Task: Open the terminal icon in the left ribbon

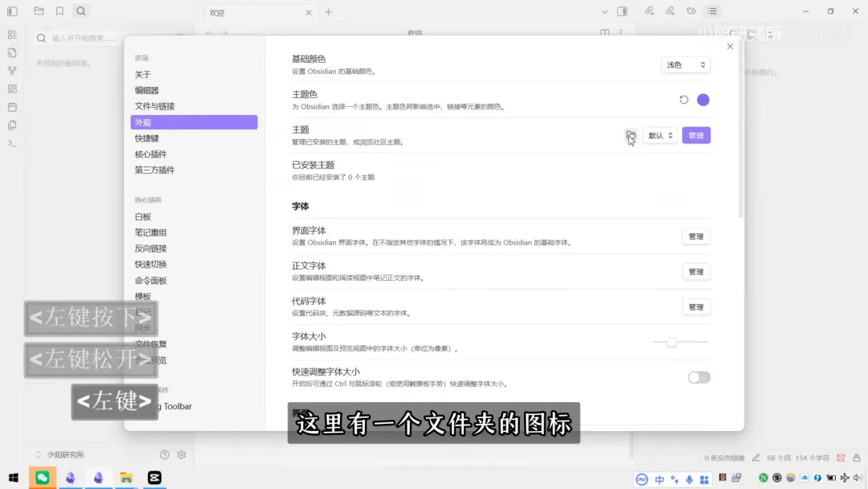Action: click(11, 145)
